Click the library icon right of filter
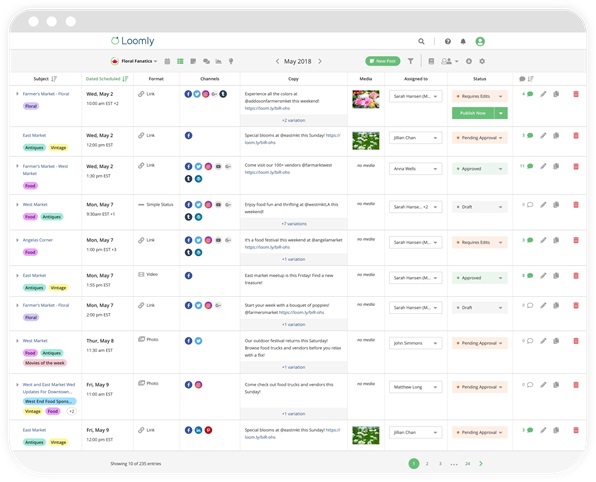 pos(431,61)
